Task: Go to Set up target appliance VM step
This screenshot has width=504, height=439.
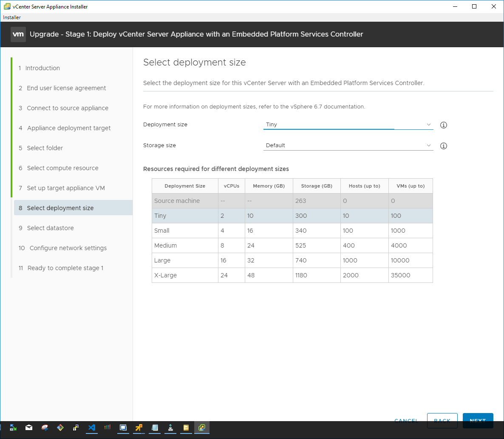Action: pos(62,188)
